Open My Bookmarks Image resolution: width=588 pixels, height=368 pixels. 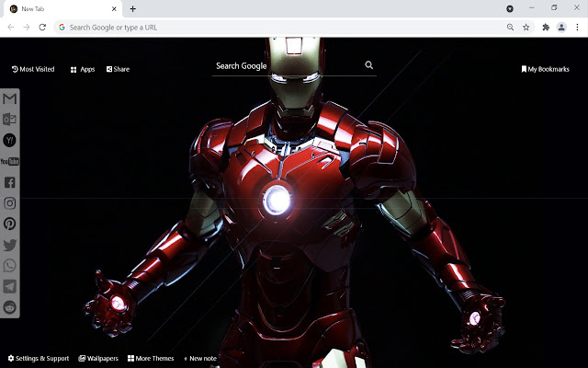545,69
